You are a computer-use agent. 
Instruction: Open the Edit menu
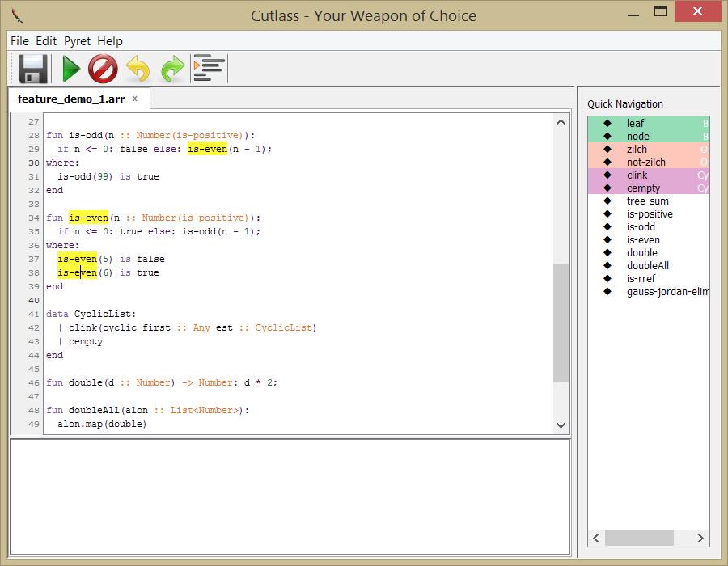(x=46, y=41)
